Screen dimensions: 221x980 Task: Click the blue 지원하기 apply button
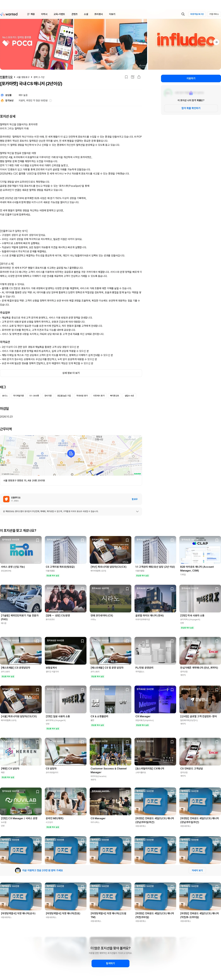click(191, 78)
